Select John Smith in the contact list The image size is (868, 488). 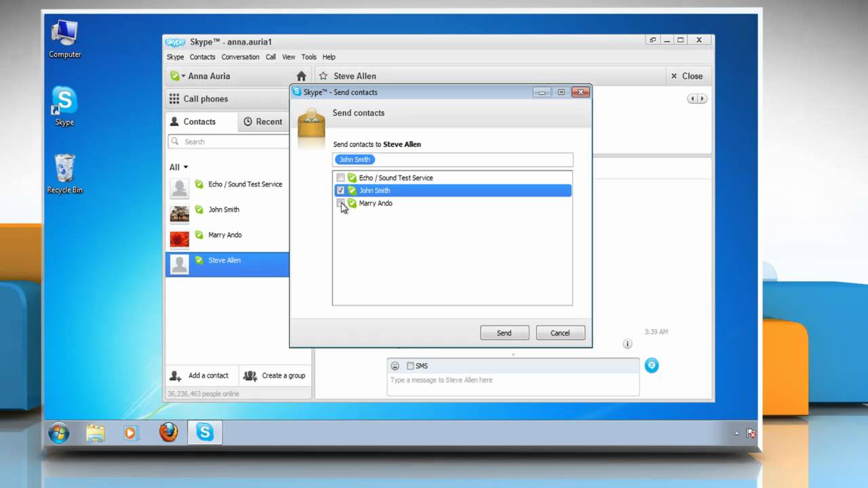click(x=228, y=213)
